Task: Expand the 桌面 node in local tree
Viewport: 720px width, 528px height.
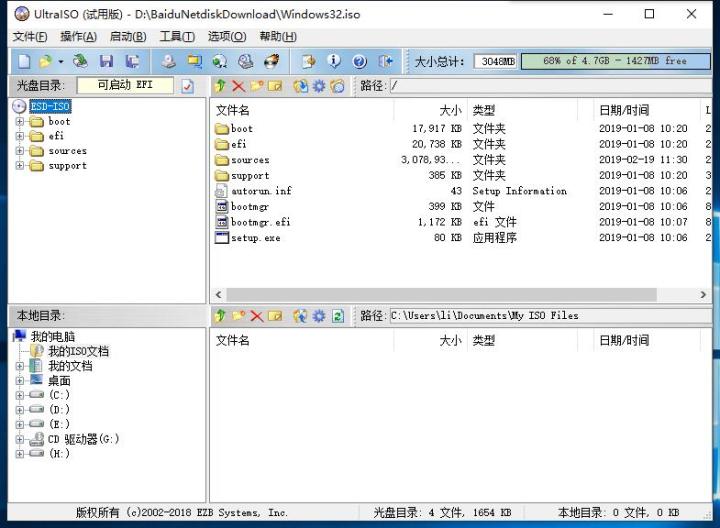Action: [20, 381]
